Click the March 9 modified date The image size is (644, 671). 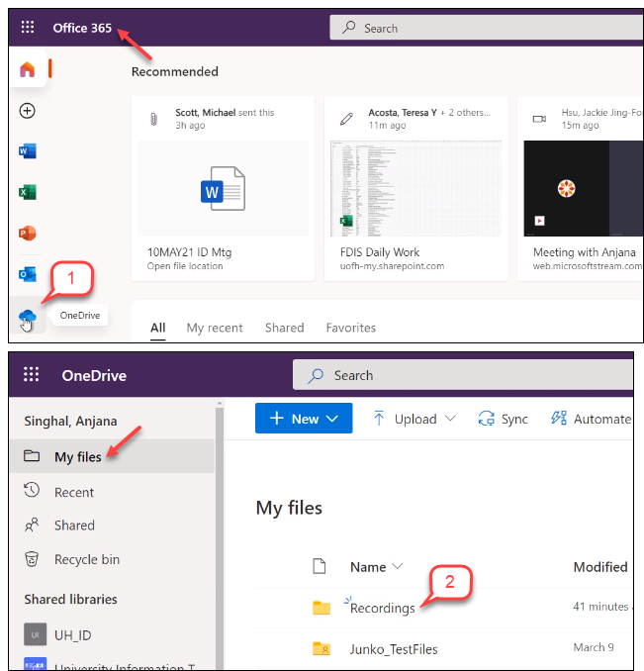point(594,647)
